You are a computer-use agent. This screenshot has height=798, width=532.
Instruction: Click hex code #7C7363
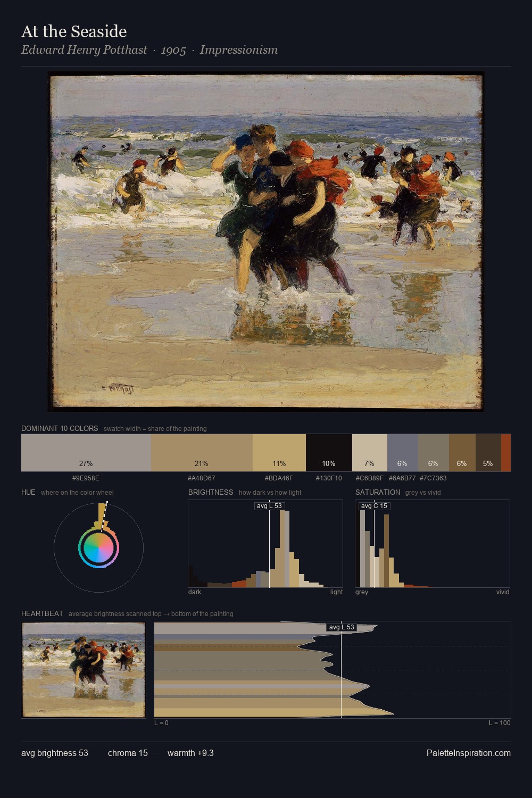tap(433, 478)
